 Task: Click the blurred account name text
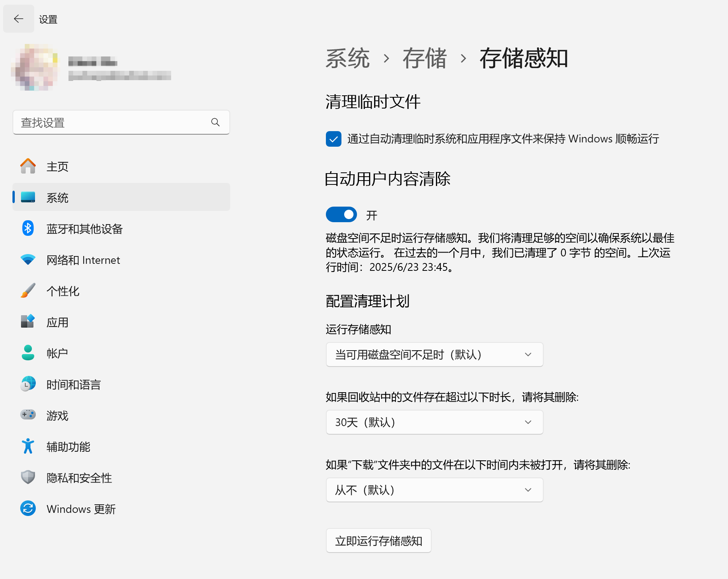[x=93, y=61]
